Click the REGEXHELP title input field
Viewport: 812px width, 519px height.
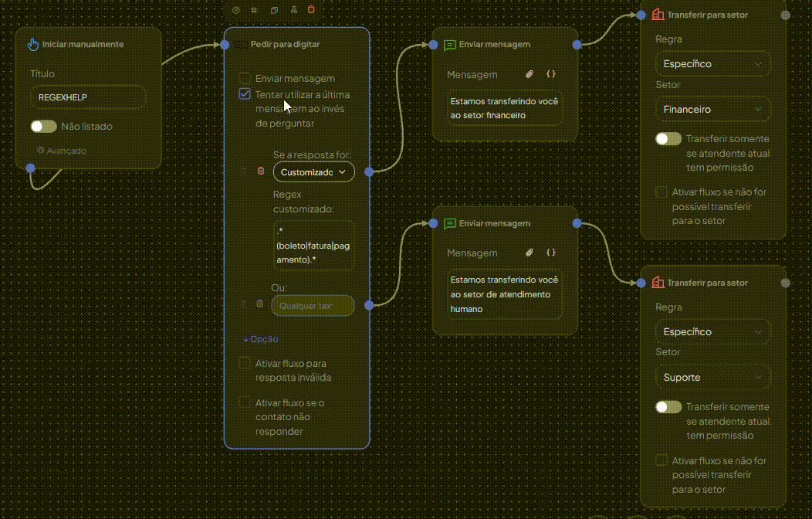(87, 97)
